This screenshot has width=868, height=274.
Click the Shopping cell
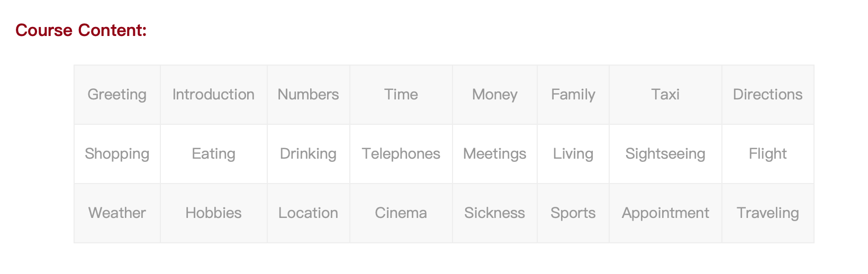(117, 154)
